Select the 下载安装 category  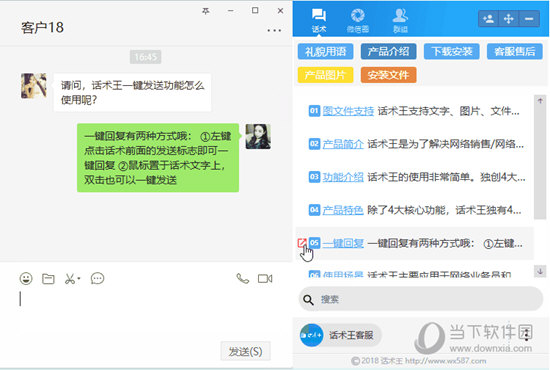pos(451,52)
